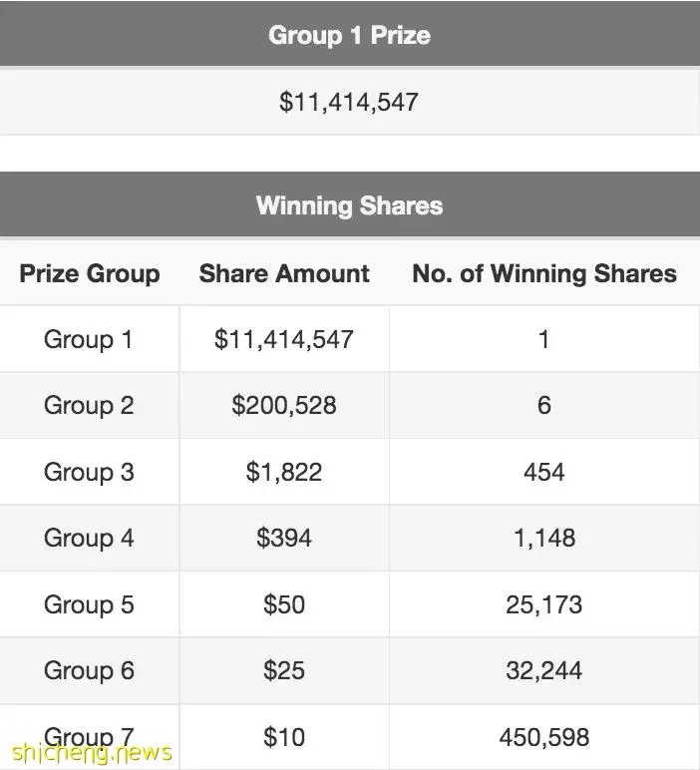Click the No. of Winning Shares header
This screenshot has width=700, height=770.
(544, 273)
